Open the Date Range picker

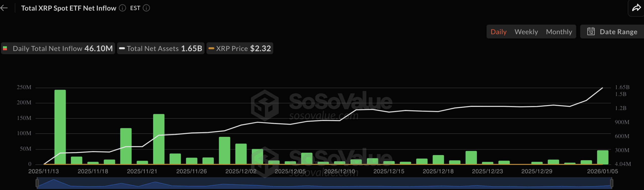tap(612, 32)
